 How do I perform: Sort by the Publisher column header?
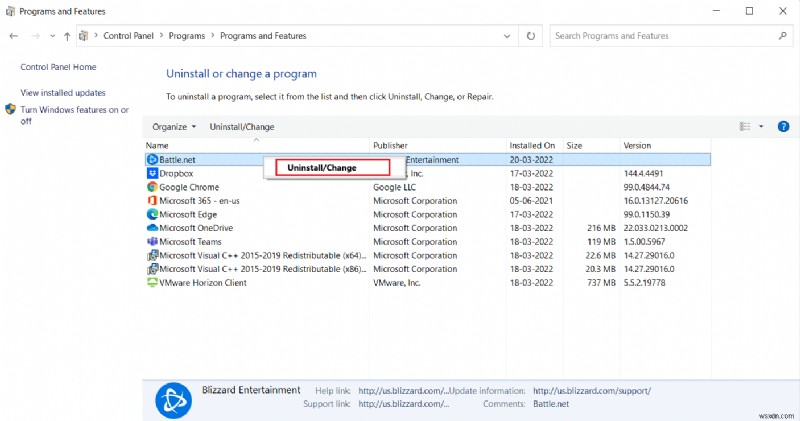coord(390,145)
